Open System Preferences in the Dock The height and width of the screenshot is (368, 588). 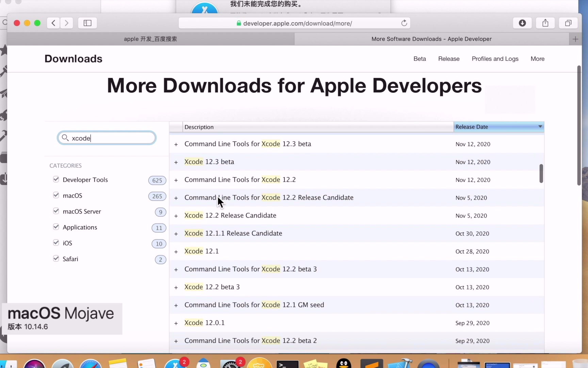[231, 365]
